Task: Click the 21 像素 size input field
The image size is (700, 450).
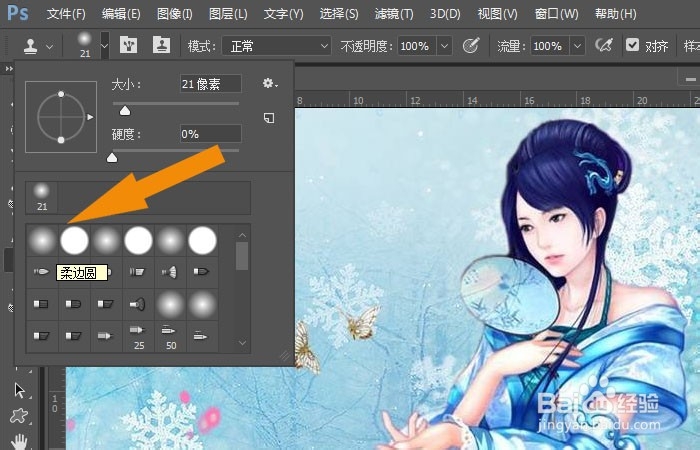Action: (211, 83)
